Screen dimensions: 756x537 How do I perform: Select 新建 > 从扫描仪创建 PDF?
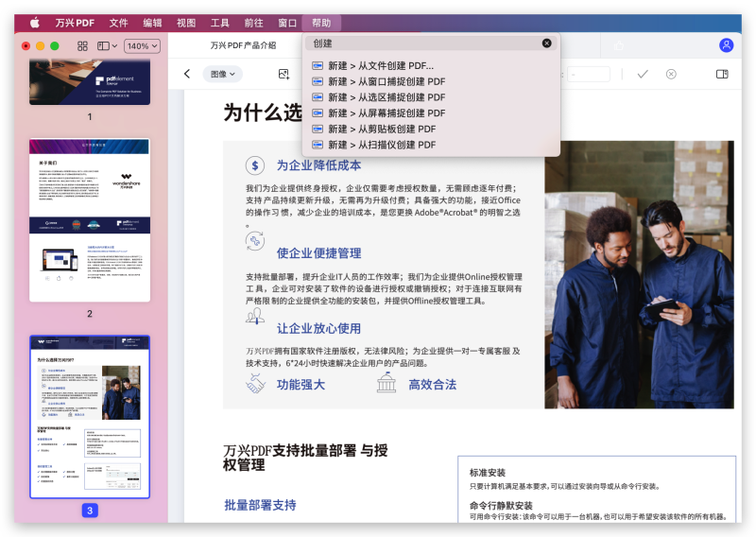382,146
